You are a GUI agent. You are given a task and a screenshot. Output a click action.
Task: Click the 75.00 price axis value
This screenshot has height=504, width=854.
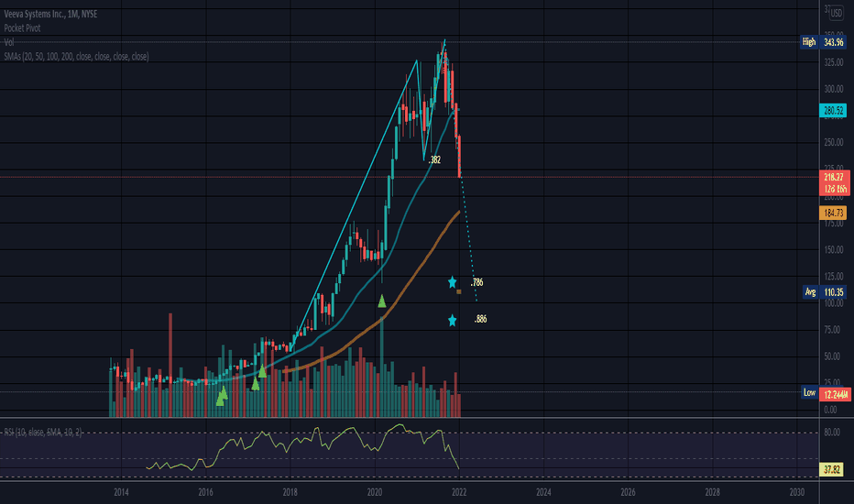tap(833, 330)
